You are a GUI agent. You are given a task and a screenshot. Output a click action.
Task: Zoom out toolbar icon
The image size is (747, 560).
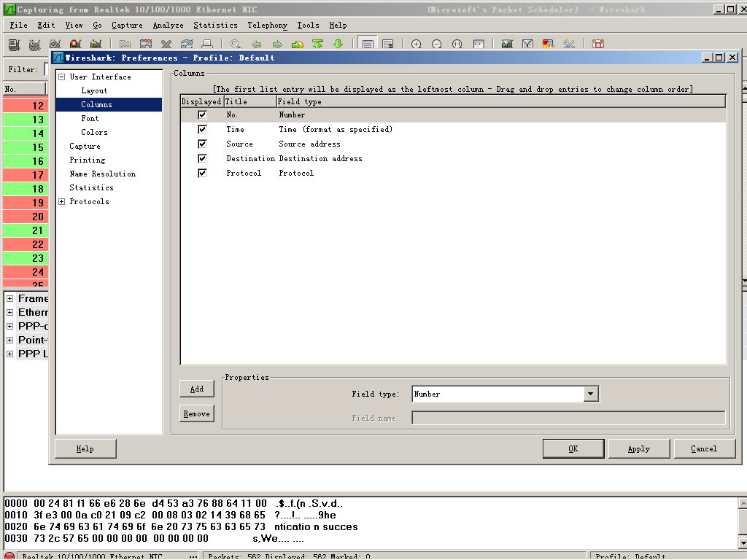437,44
